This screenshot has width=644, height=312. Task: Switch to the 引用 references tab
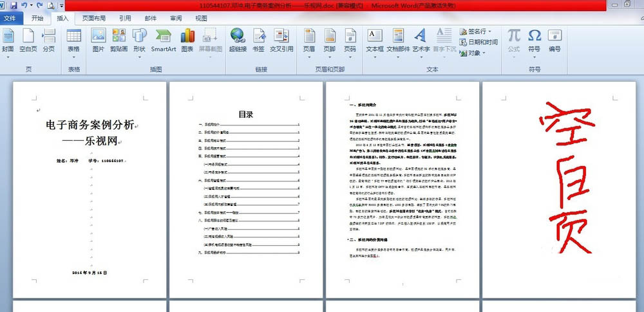(x=126, y=19)
